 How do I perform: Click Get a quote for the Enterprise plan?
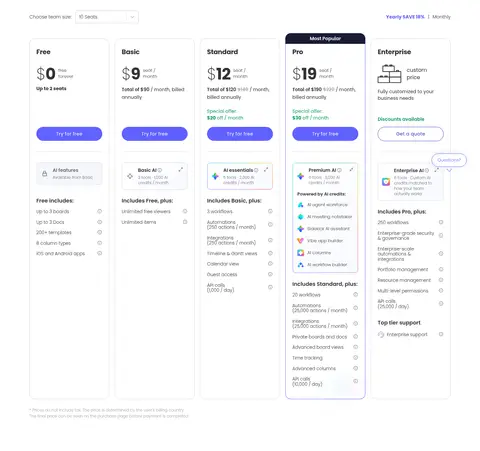pyautogui.click(x=410, y=134)
